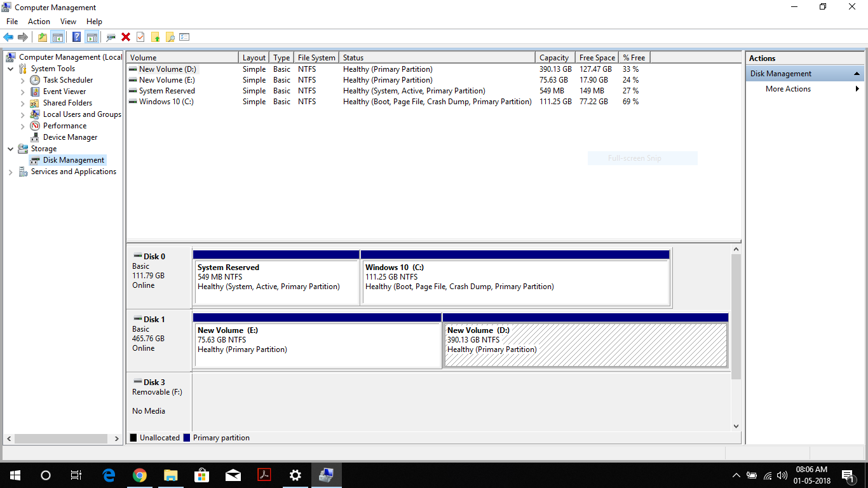Screen dimensions: 868x488
Task: Open the View menu
Action: point(68,22)
